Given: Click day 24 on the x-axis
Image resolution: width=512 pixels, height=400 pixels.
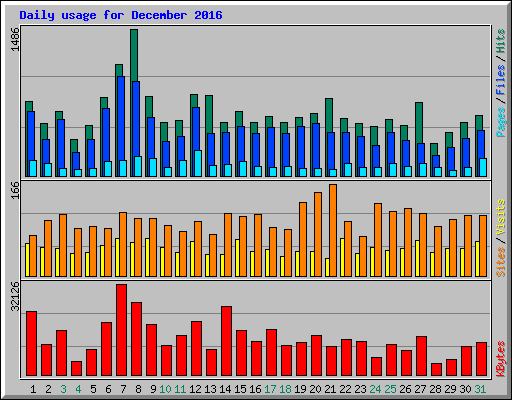Looking at the screenshot, I should (375, 389).
